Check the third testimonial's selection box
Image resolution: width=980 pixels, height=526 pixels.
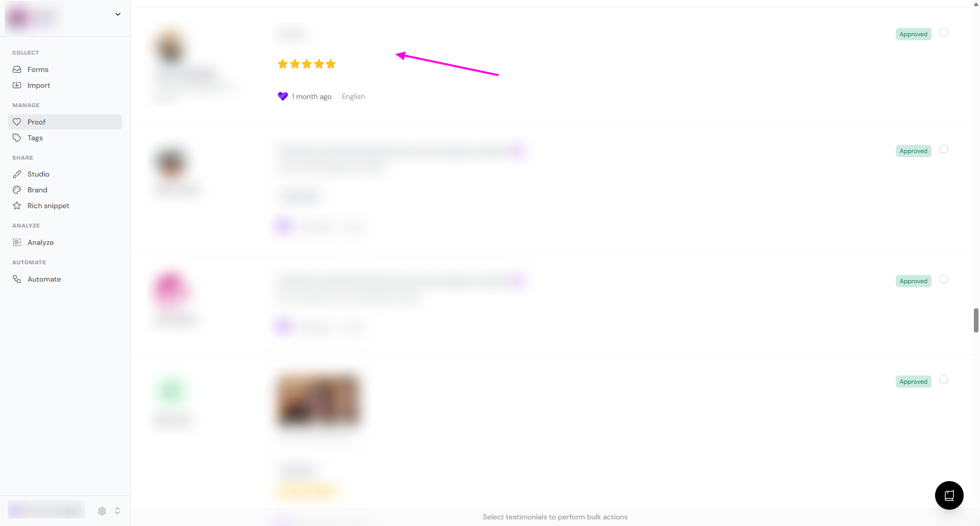point(944,279)
